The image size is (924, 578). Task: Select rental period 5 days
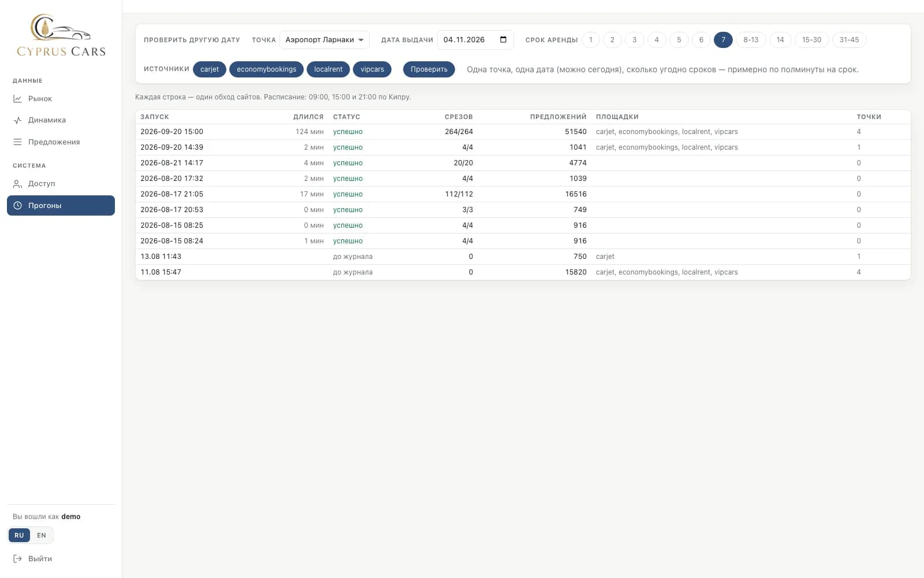coord(679,40)
